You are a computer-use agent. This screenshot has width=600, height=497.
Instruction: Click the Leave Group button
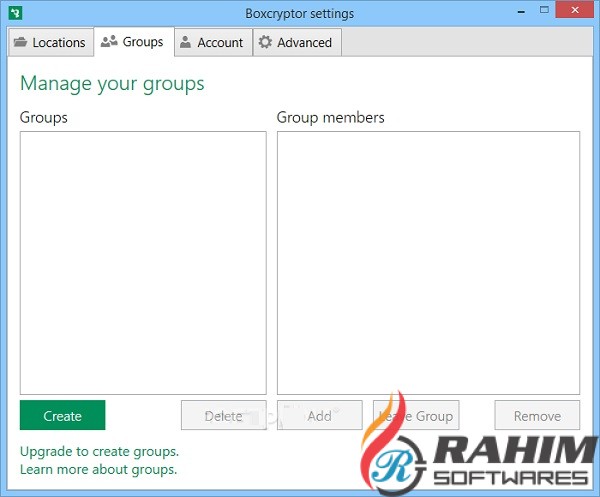[x=416, y=415]
